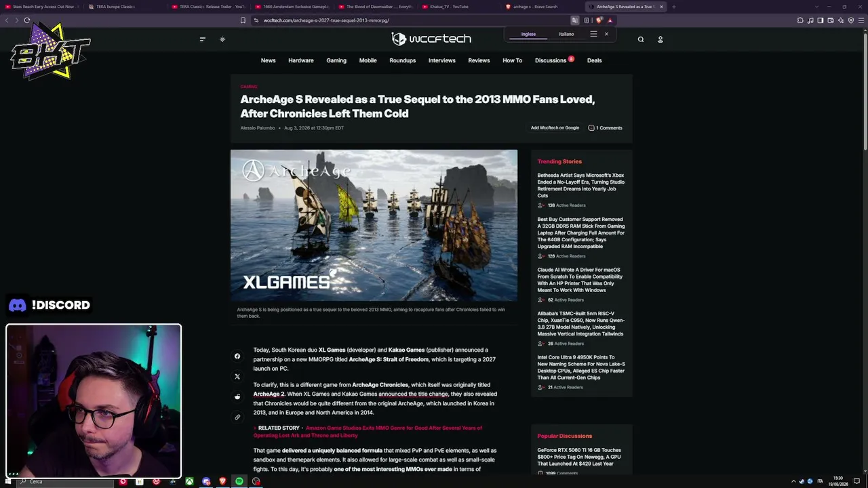This screenshot has width=868, height=488.
Task: Switch to the Stars Reach Early Access tab
Action: pos(42,7)
